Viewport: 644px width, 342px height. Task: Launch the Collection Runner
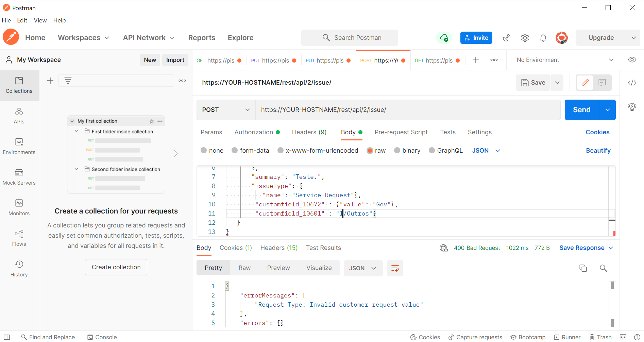pos(567,337)
